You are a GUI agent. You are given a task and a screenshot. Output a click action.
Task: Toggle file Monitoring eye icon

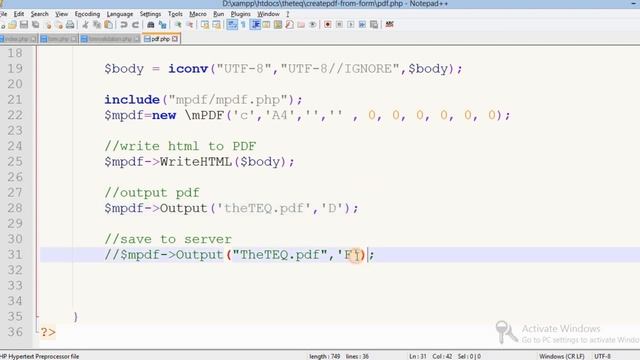pyautogui.click(x=313, y=25)
